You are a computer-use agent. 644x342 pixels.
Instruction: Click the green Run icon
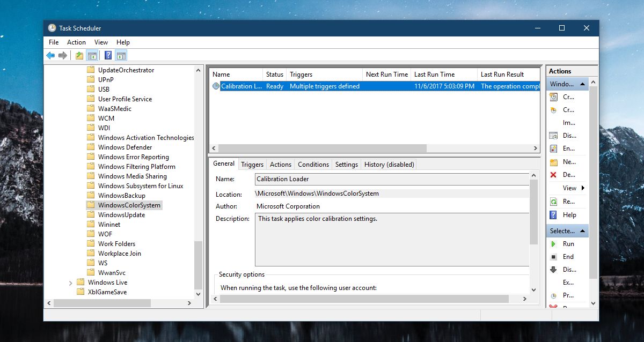[553, 244]
